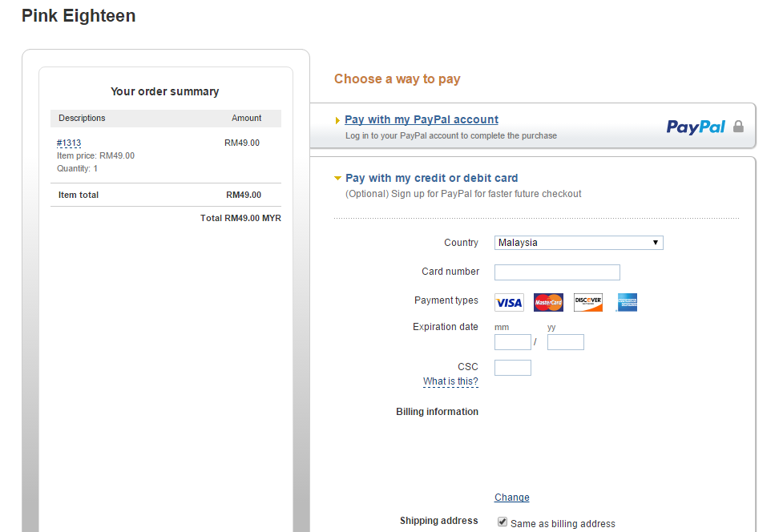Click the Pink Eighteen merchant title

[x=79, y=16]
